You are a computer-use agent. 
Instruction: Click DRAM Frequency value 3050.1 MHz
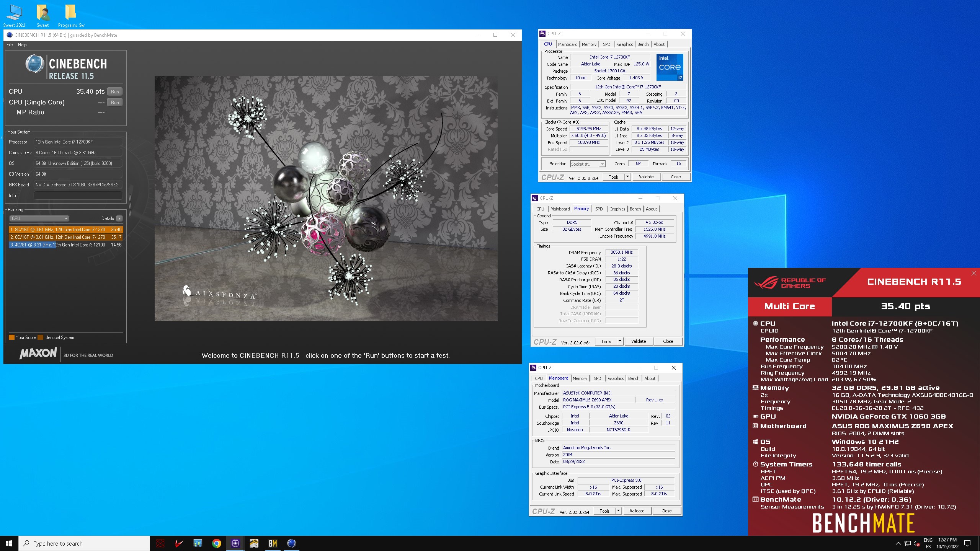point(622,253)
